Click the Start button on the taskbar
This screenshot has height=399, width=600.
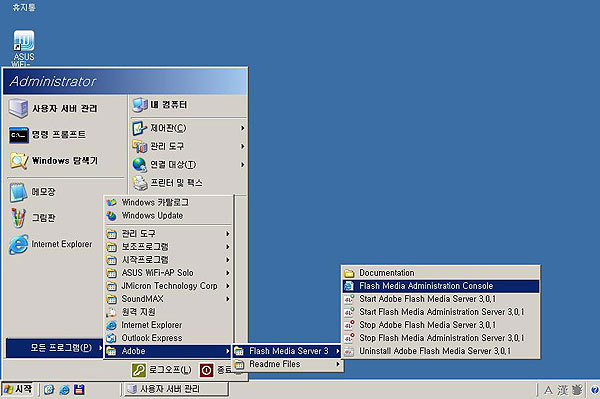(18, 389)
